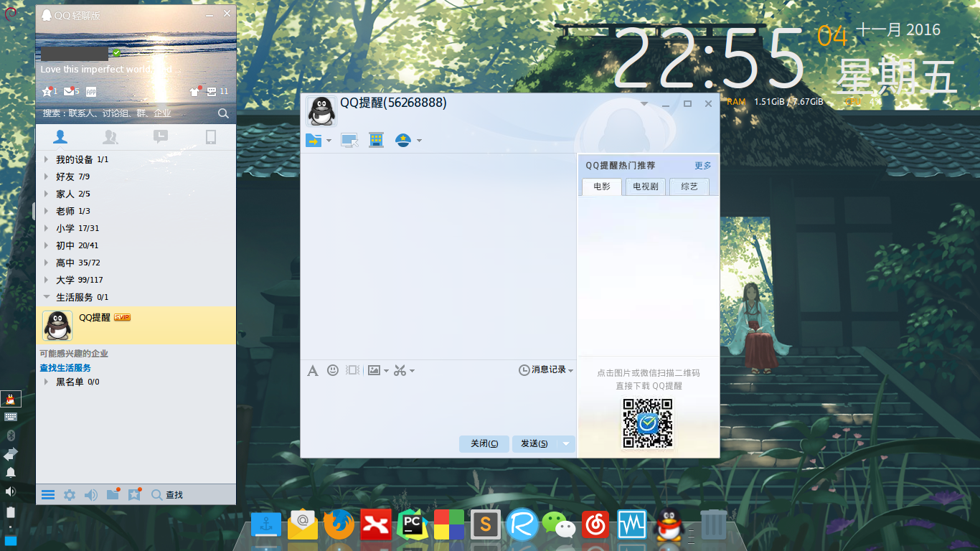Expand the 我的设备 group

[47, 159]
